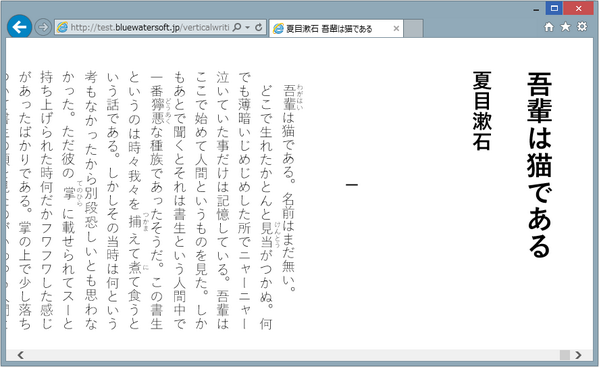Click the author name 夏目漱石
Screen dimensions: 599x367
482,111
